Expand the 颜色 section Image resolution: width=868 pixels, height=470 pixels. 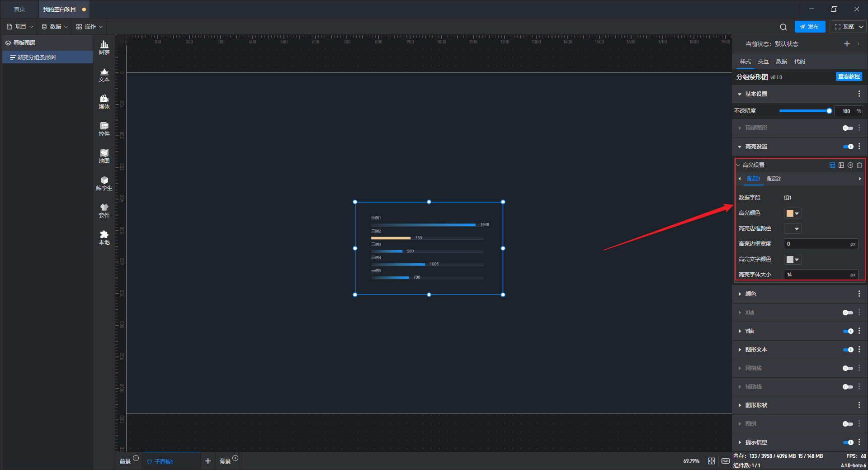click(x=740, y=294)
